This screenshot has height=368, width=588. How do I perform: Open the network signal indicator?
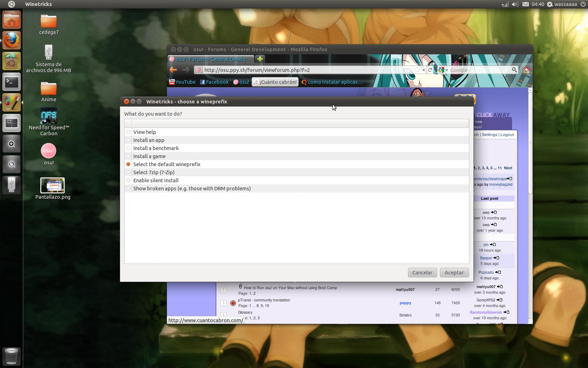click(x=505, y=4)
